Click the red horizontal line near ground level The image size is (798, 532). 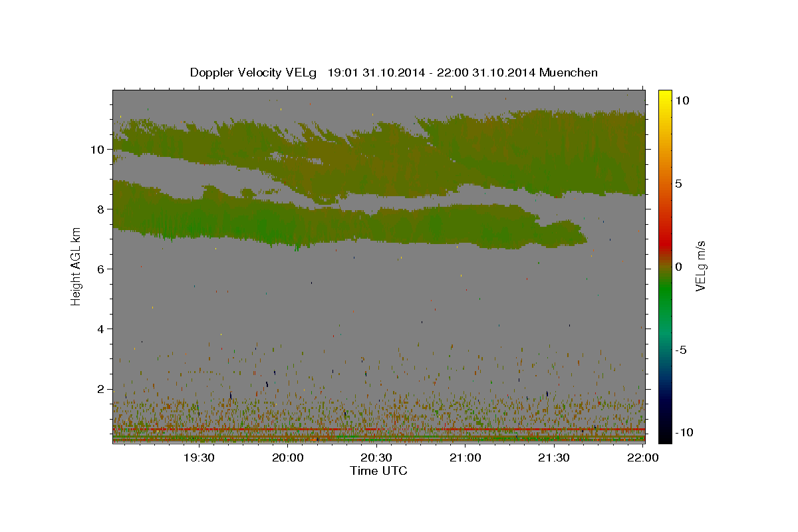coord(378,430)
